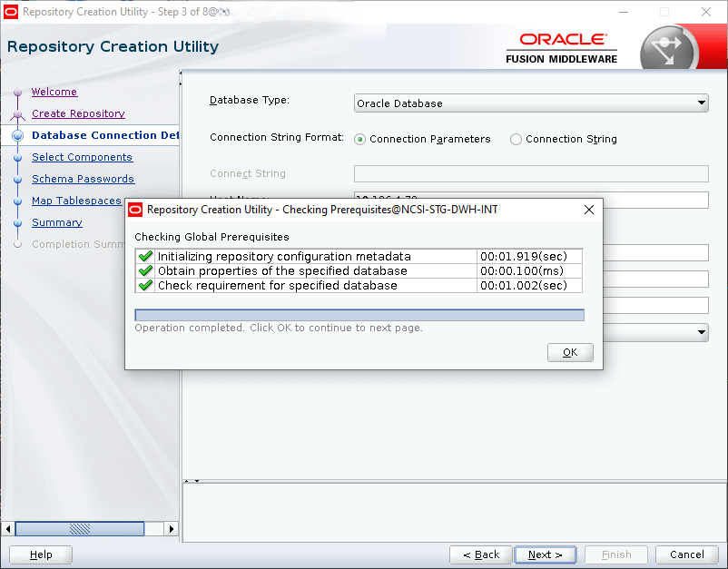Click OK in the prerequisites dialog

pos(570,352)
